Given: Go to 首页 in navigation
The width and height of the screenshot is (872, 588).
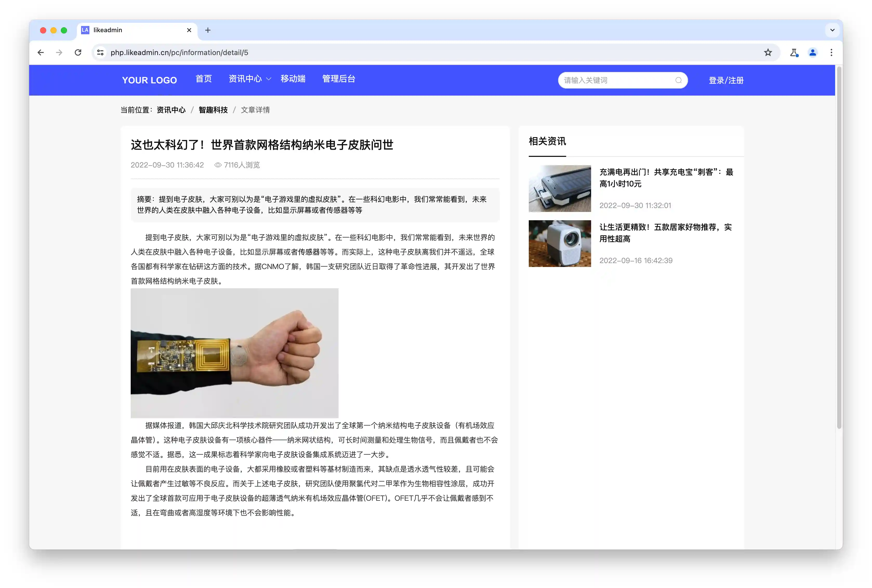Looking at the screenshot, I should (204, 79).
